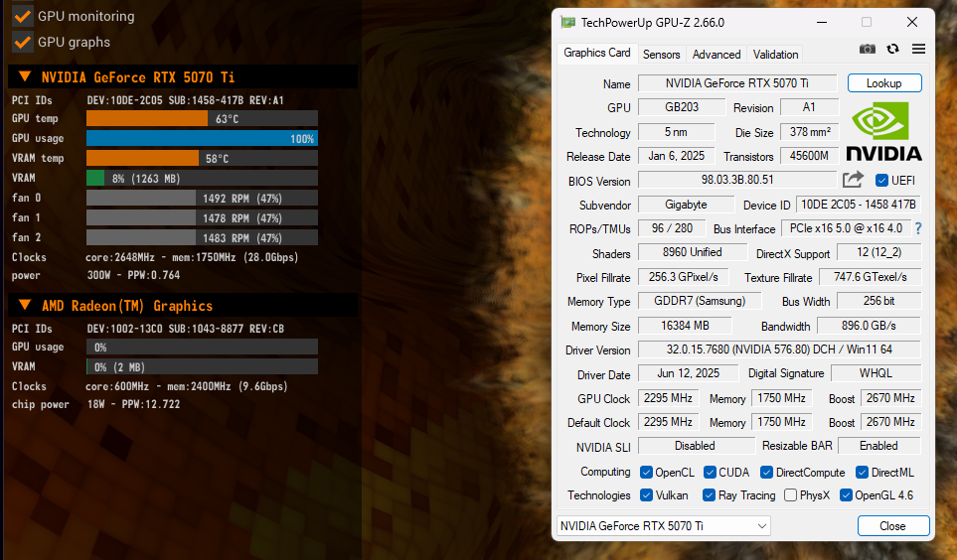Click the NVIDIA GPU temp bar 63°C
The height and width of the screenshot is (560, 957).
tap(202, 118)
